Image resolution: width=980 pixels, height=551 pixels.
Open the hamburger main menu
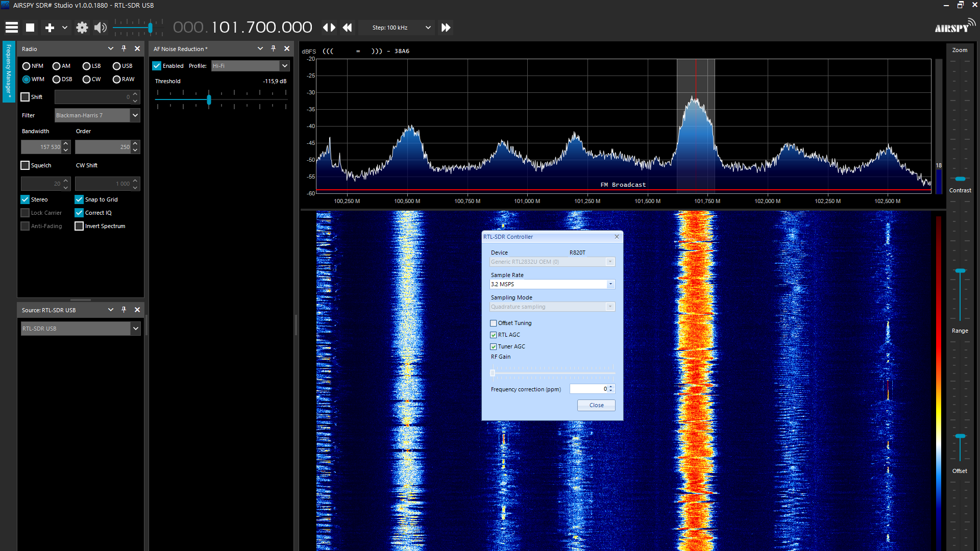click(12, 28)
